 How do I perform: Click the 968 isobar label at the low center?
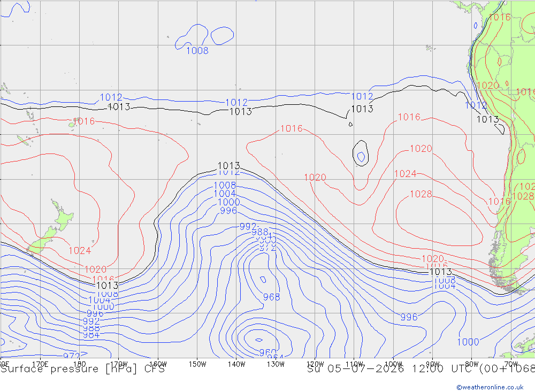click(x=272, y=297)
